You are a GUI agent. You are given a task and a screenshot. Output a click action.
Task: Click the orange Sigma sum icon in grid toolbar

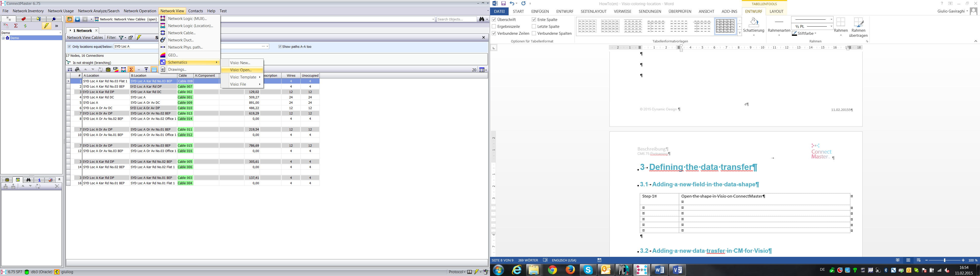click(x=131, y=70)
